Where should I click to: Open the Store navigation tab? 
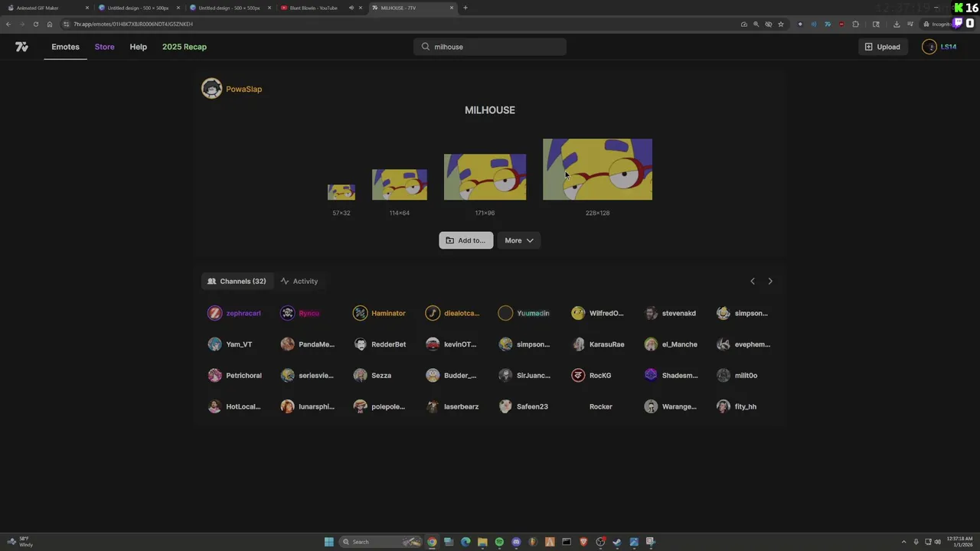tap(104, 47)
